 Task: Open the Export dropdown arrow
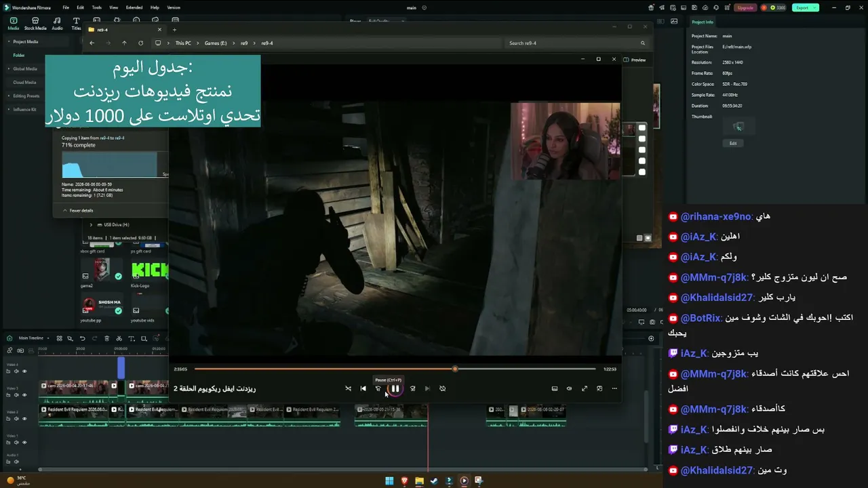[x=814, y=7]
